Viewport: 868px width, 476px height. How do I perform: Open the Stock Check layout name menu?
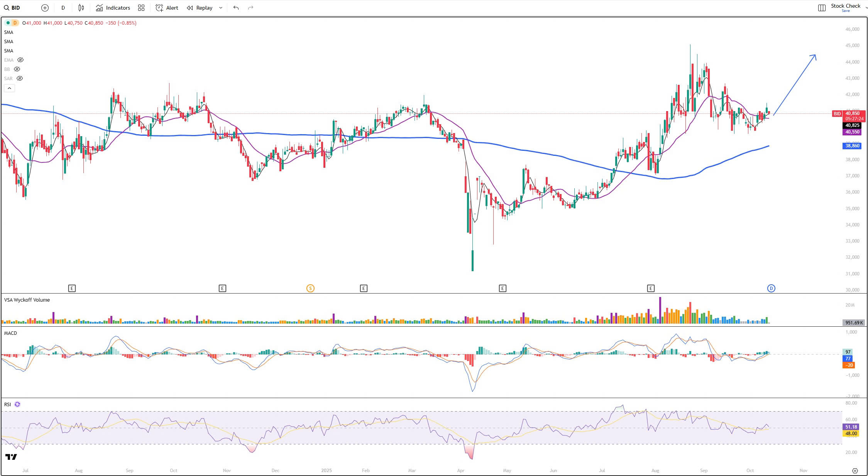tap(845, 6)
